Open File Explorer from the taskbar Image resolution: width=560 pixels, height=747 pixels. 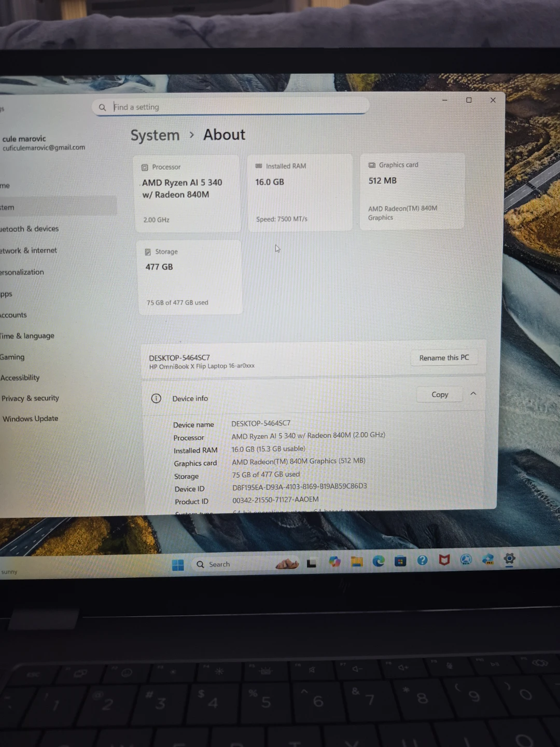coord(357,561)
